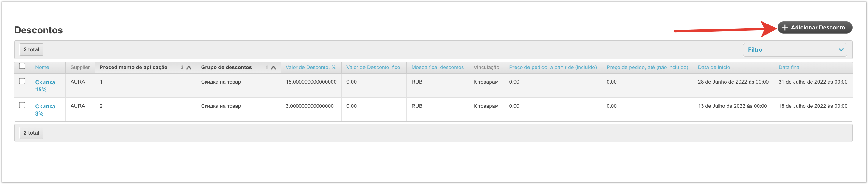Click the bottom 2 total counter button
This screenshot has width=868, height=184.
31,133
